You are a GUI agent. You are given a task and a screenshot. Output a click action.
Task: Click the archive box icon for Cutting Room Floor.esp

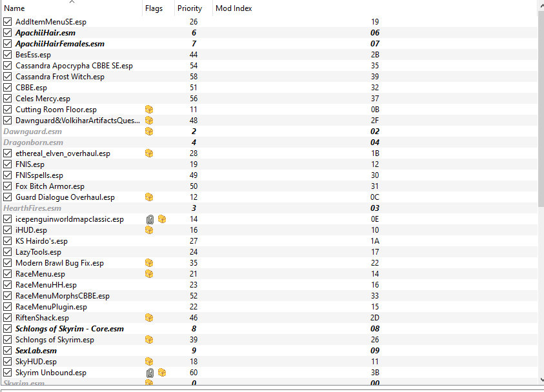point(149,110)
